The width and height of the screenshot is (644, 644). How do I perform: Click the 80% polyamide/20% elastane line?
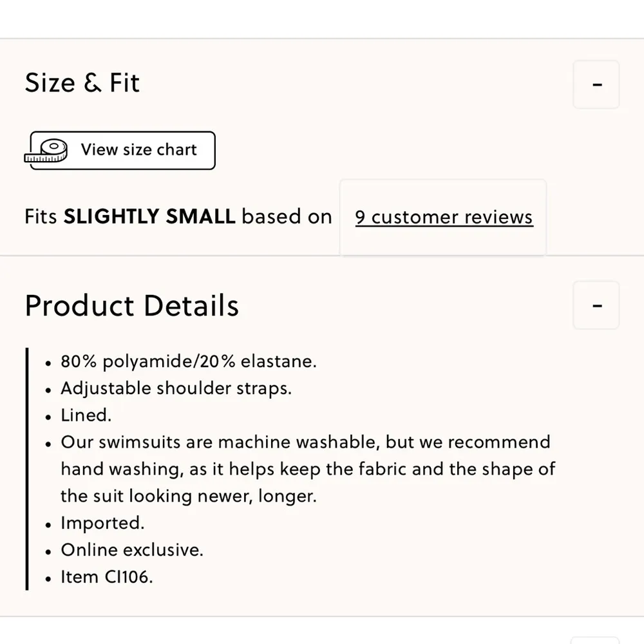189,361
